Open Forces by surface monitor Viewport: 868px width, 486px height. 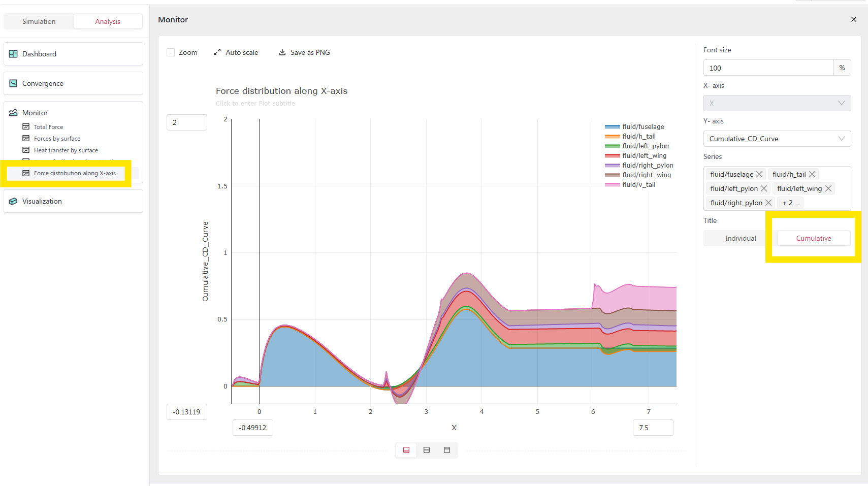point(57,139)
